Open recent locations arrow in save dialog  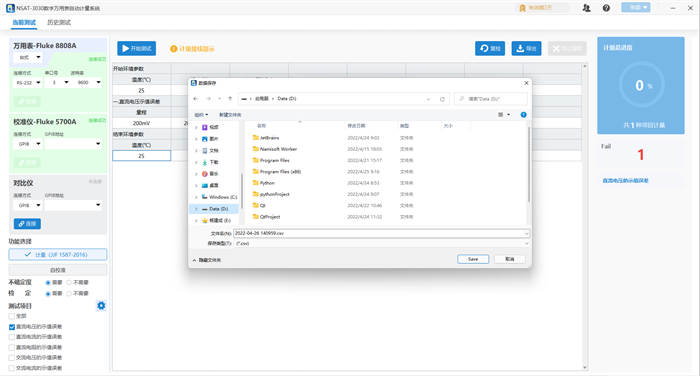coord(219,99)
